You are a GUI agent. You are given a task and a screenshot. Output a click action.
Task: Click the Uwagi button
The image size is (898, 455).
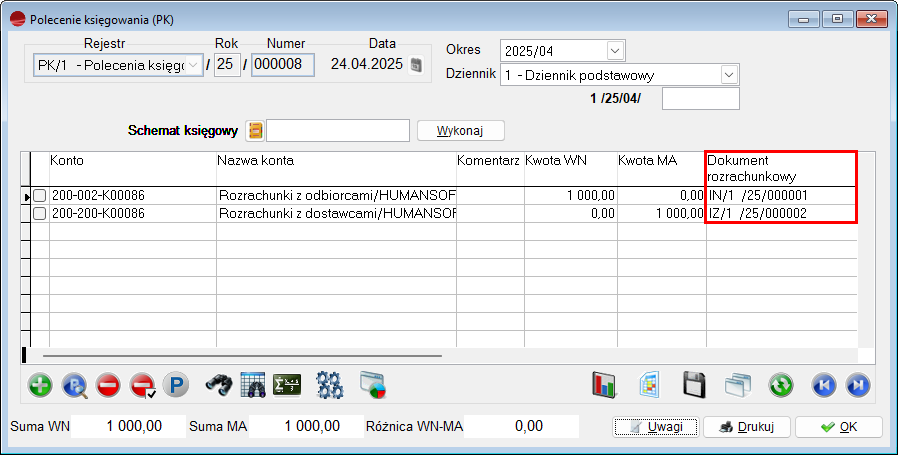pyautogui.click(x=655, y=427)
